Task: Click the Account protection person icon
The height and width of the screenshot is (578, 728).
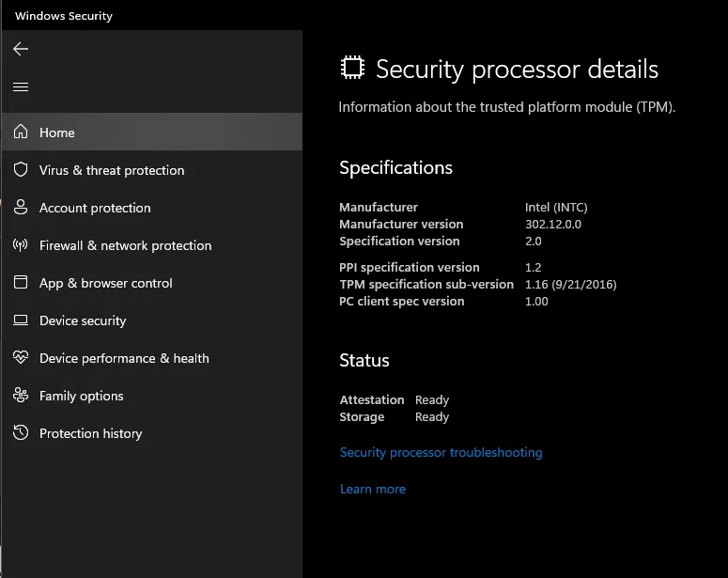Action: [21, 207]
